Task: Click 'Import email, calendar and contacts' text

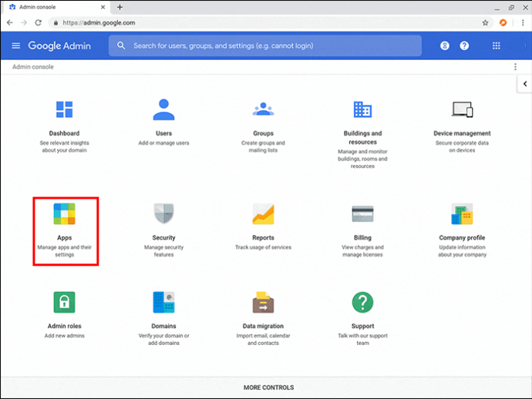Action: (x=263, y=340)
